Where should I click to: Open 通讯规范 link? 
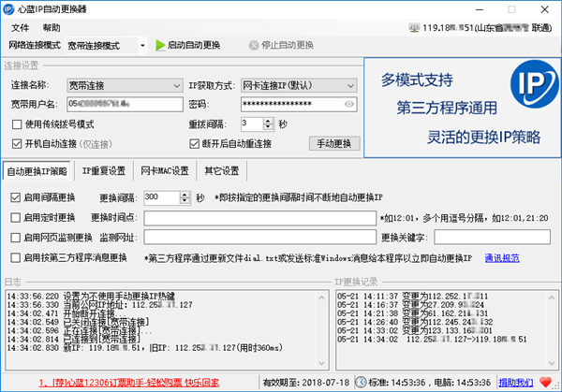pyautogui.click(x=502, y=258)
